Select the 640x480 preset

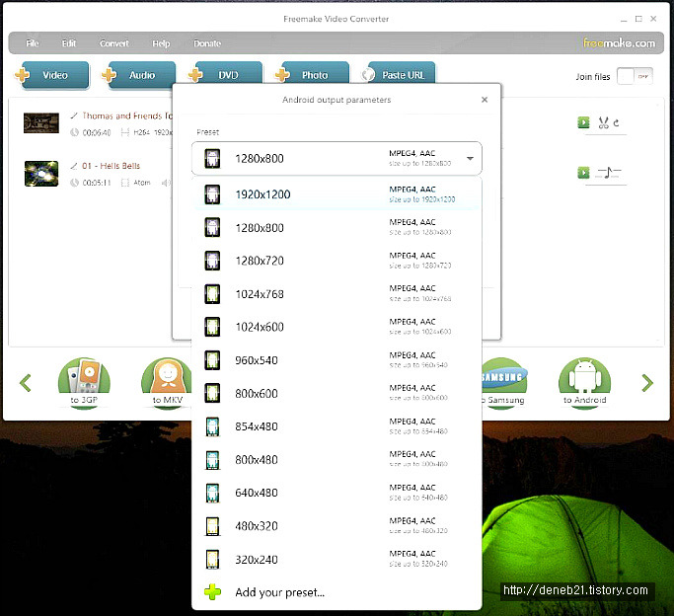coord(337,493)
